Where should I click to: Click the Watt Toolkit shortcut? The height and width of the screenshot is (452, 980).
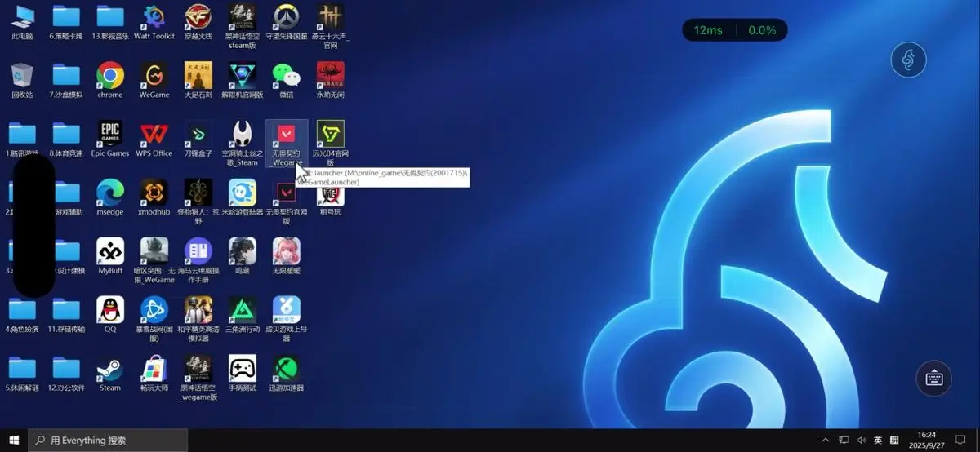coord(154,17)
